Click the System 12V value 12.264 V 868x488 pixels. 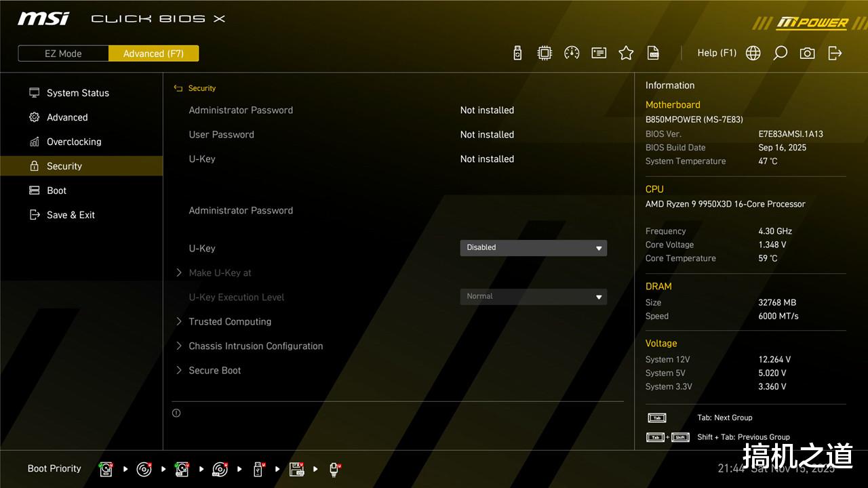click(x=774, y=359)
